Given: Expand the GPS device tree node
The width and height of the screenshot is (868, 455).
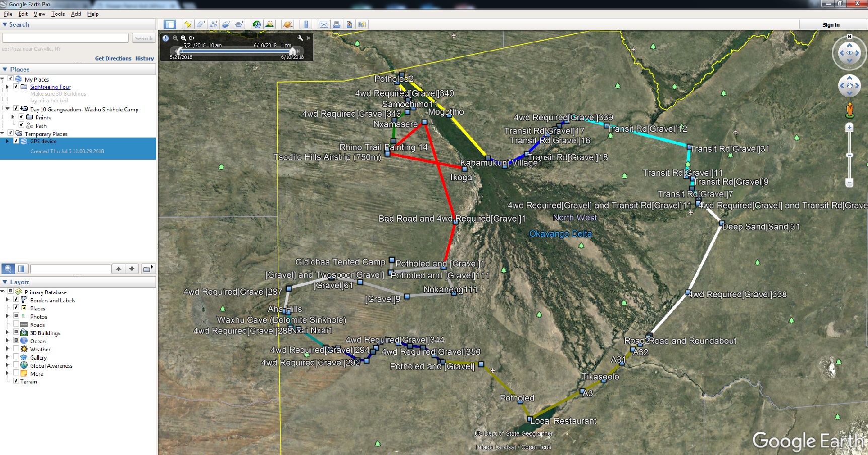Looking at the screenshot, I should pos(8,141).
